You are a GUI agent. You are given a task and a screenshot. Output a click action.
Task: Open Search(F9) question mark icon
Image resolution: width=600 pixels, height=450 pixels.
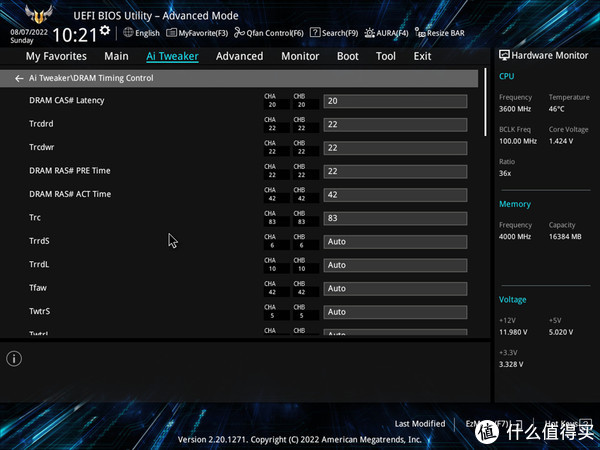(315, 33)
